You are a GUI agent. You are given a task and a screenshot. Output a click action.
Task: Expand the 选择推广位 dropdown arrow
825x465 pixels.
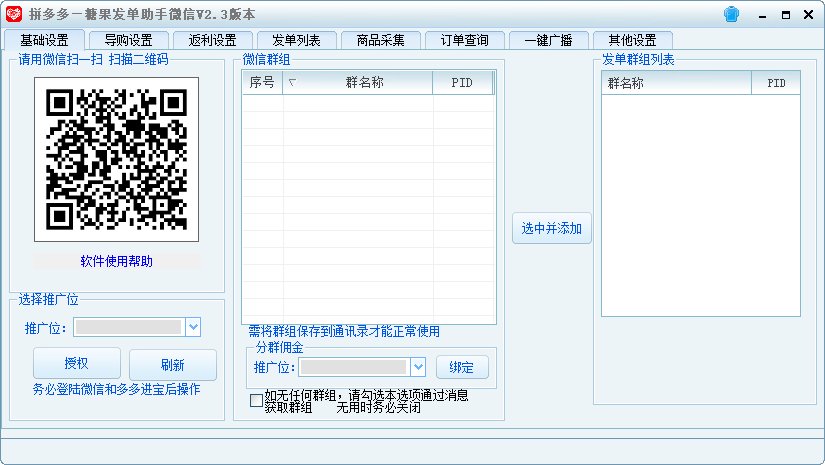click(x=193, y=327)
